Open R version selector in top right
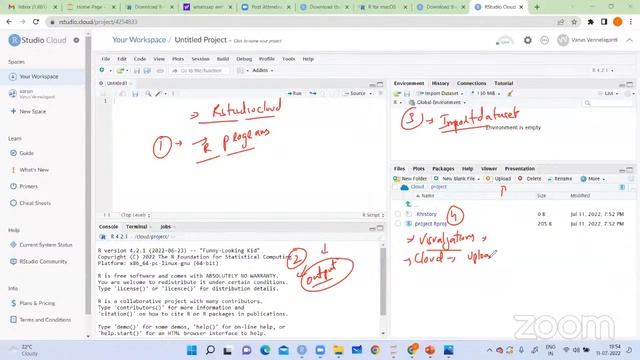This screenshot has height=360, width=640. click(x=603, y=70)
